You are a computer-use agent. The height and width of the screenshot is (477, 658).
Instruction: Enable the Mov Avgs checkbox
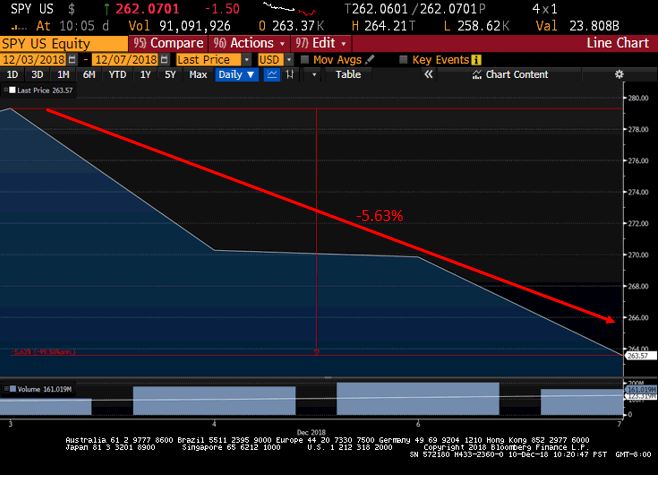point(305,60)
